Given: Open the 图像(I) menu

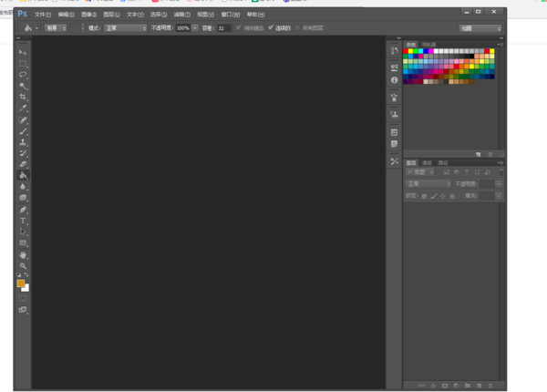Looking at the screenshot, I should (89, 15).
